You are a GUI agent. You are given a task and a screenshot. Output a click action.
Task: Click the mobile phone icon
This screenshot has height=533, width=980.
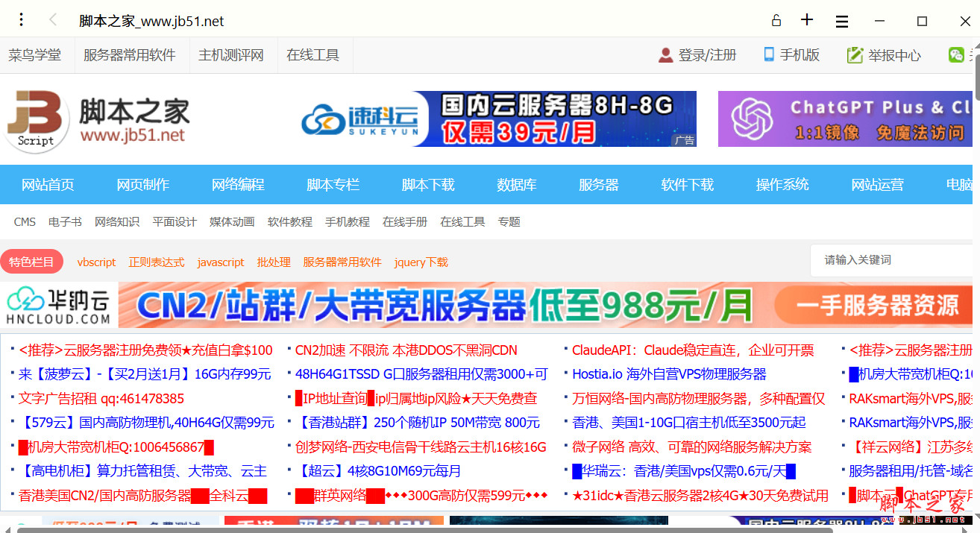click(768, 54)
